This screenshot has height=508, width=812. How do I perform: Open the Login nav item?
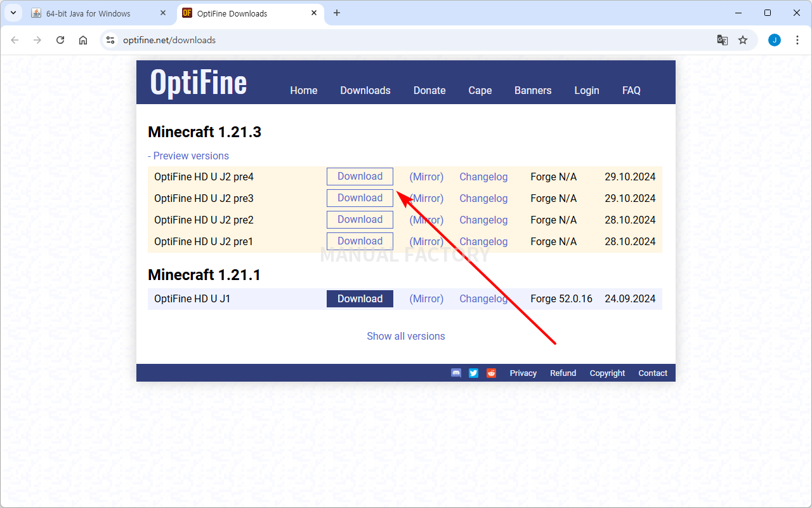click(x=587, y=90)
